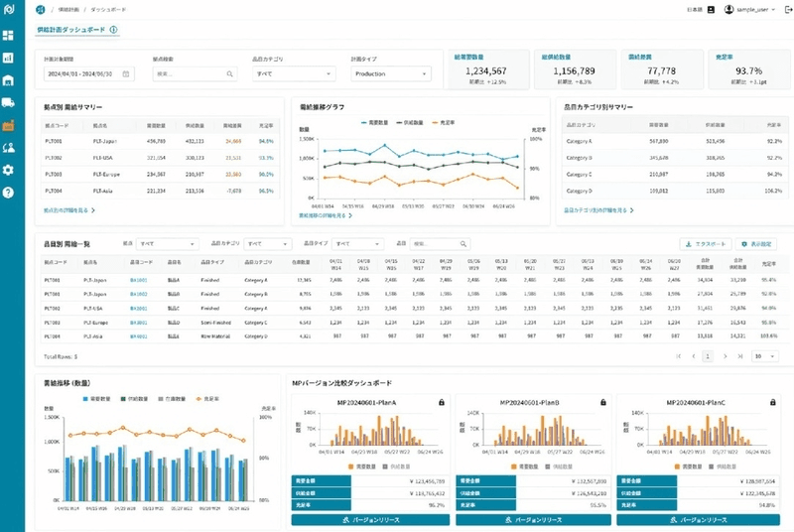Click the sample_user avatar icon
Screen dimensions: 794x532
tap(728, 10)
